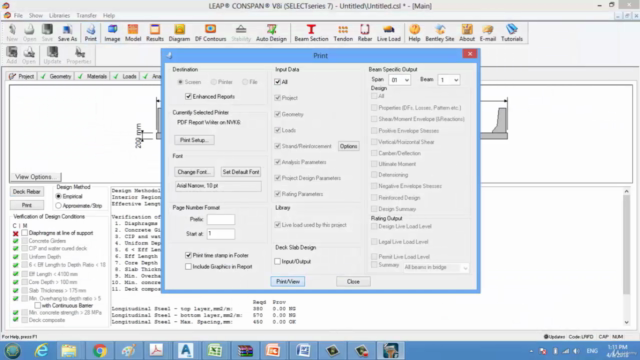
Task: Switch to the Loads tab
Action: point(125,76)
